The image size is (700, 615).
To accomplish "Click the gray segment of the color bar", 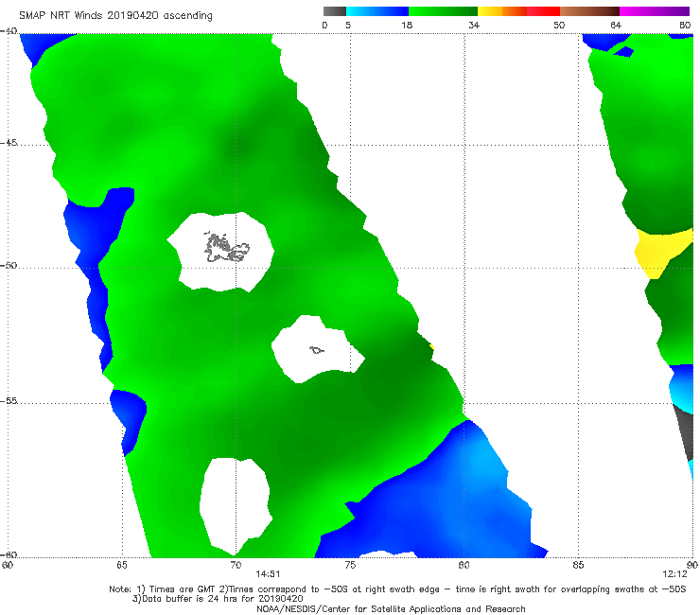I will point(334,11).
